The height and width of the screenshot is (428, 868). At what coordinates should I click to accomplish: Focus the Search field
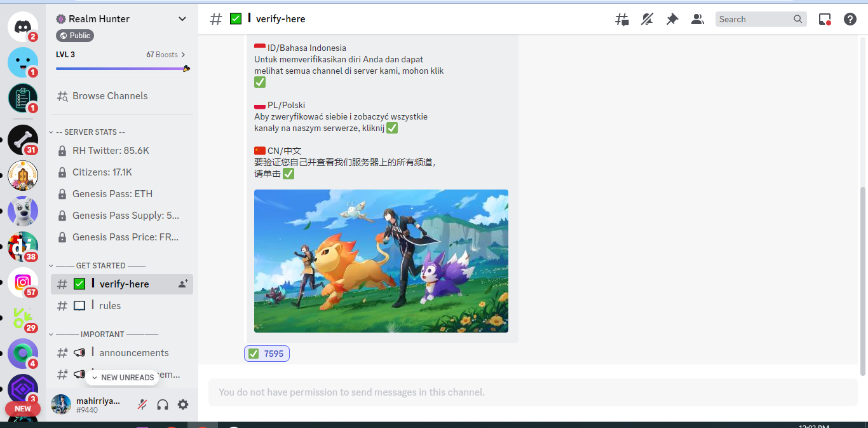click(761, 20)
